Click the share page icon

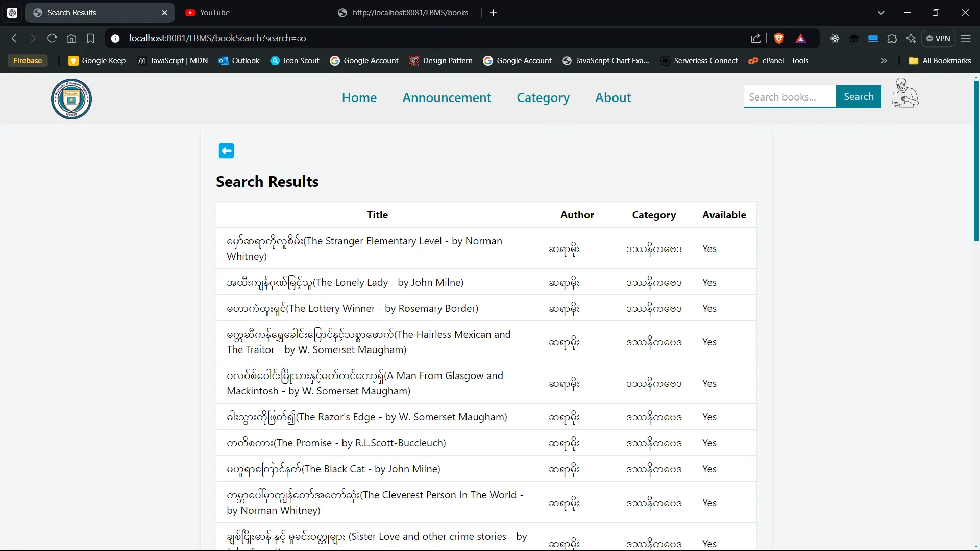[756, 38]
